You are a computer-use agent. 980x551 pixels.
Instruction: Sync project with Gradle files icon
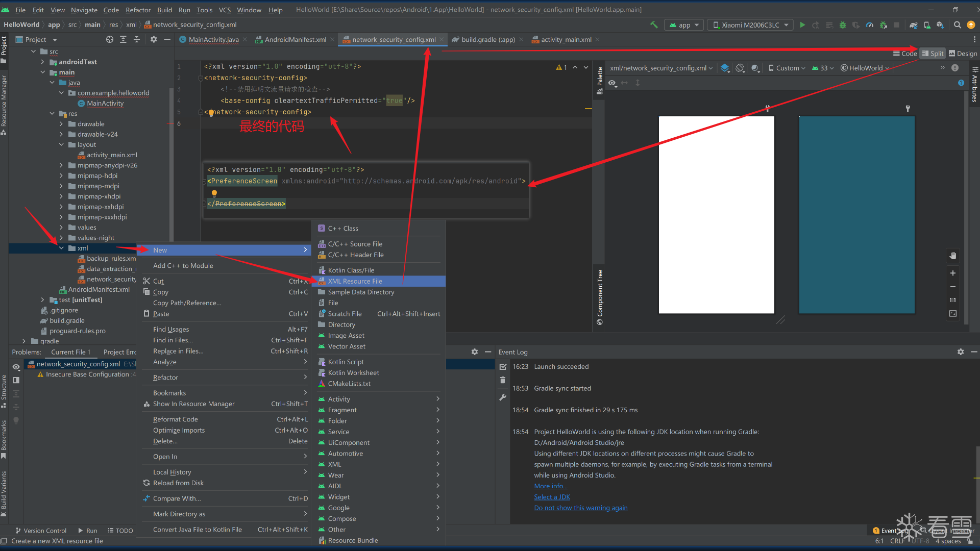914,24
